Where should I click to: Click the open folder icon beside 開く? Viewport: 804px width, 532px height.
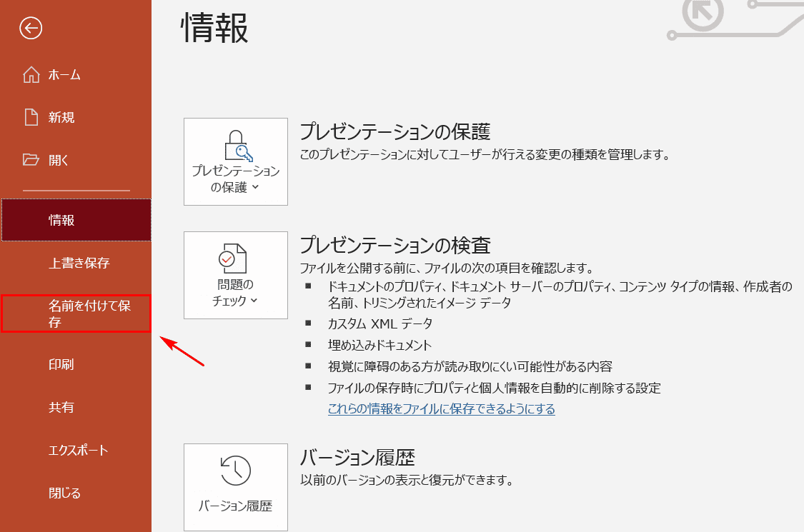click(x=31, y=160)
